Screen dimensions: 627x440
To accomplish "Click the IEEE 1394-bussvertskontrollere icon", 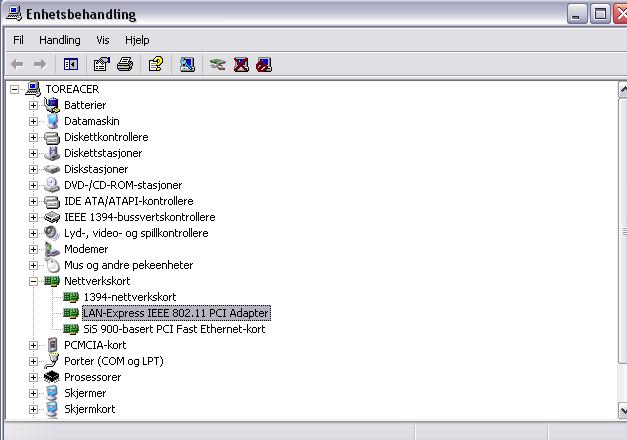I will 52,217.
